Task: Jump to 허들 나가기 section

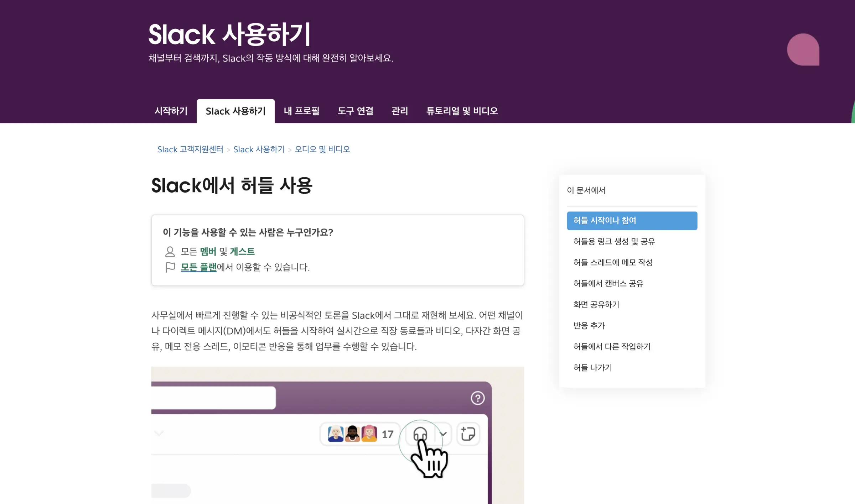Action: tap(593, 368)
